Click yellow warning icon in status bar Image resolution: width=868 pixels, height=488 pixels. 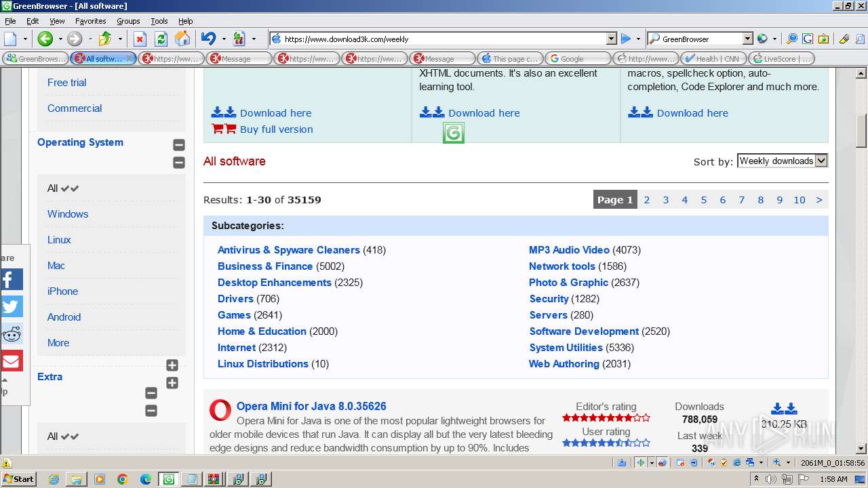click(7, 464)
